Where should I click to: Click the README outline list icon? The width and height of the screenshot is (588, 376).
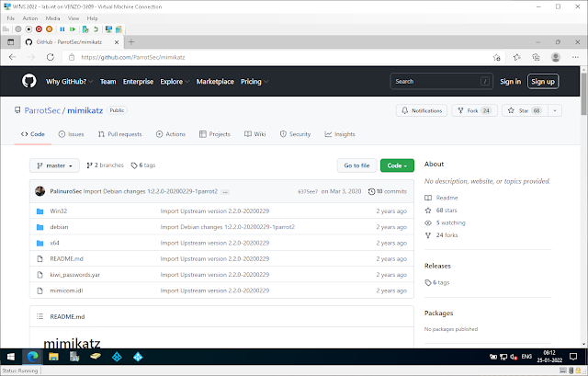click(40, 316)
